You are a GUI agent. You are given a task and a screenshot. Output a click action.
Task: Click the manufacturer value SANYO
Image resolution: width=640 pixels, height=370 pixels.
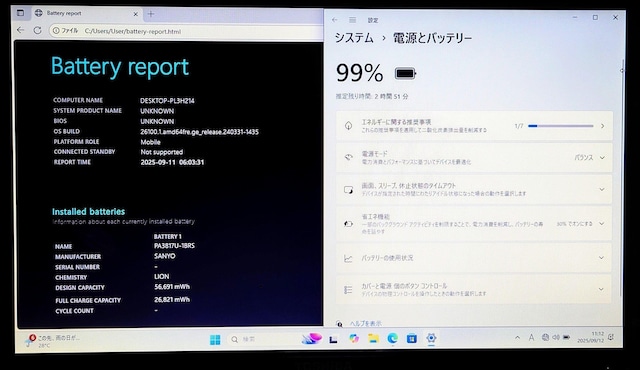(165, 256)
